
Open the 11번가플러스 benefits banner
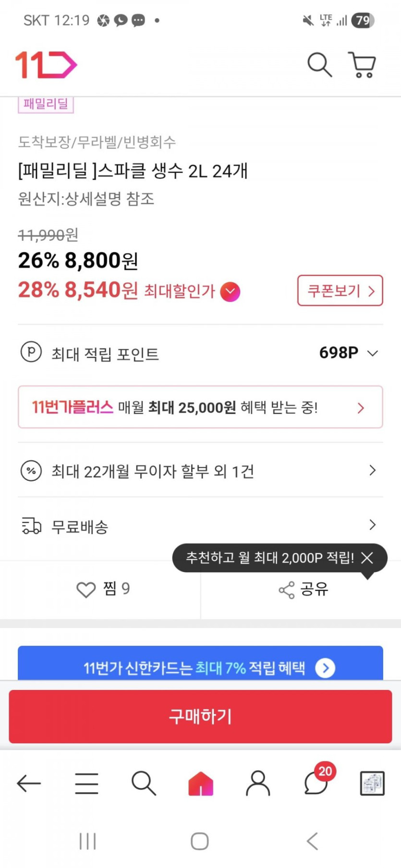pyautogui.click(x=200, y=407)
